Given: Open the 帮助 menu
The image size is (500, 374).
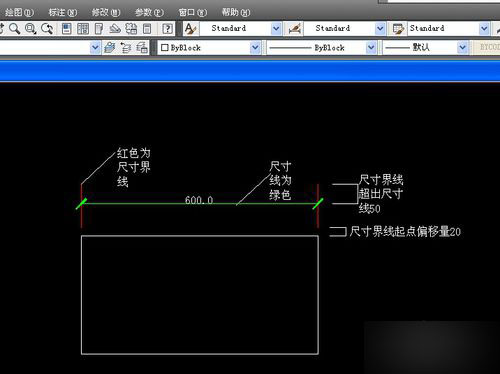Looking at the screenshot, I should (x=236, y=12).
